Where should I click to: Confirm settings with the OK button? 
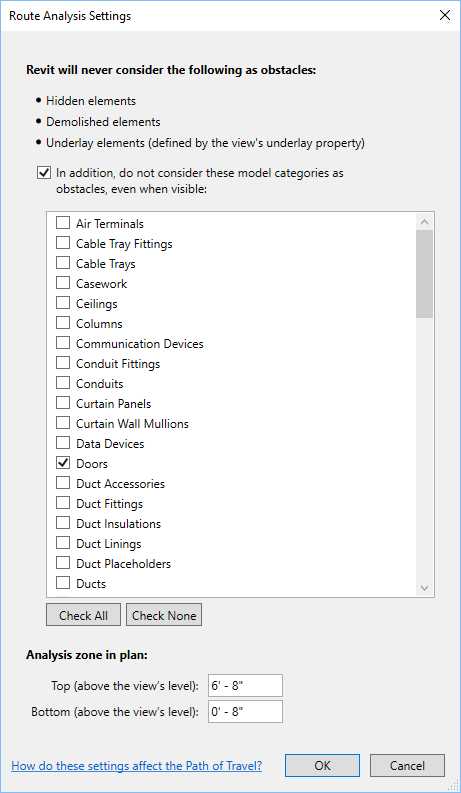322,765
